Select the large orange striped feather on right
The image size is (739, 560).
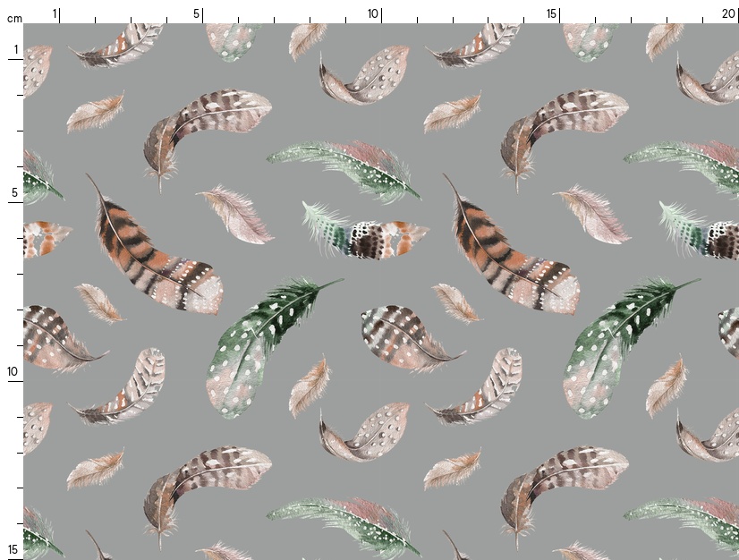point(510,250)
